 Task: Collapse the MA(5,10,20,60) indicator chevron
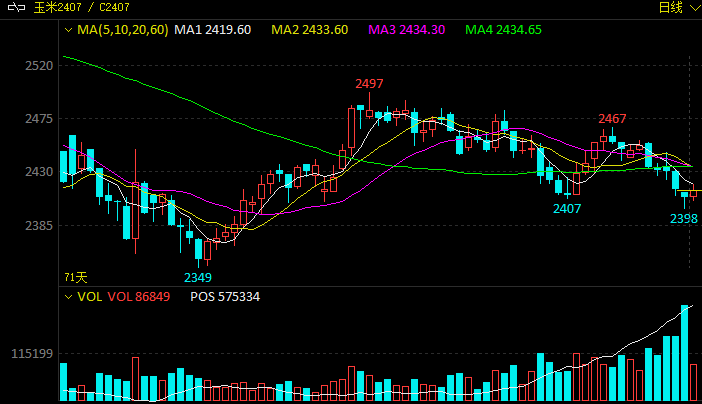point(68,30)
